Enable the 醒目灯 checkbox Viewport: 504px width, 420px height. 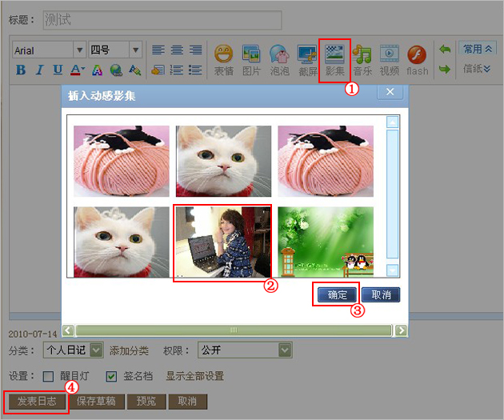(48, 376)
